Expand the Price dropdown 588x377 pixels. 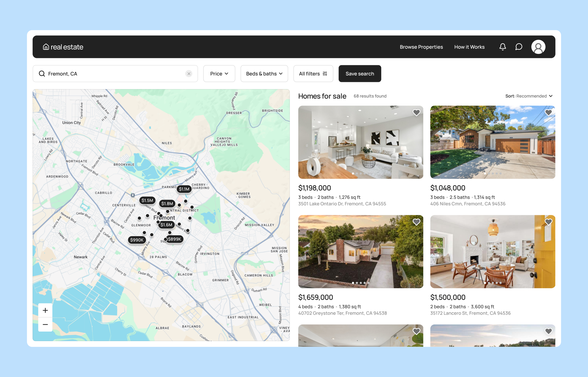(219, 74)
